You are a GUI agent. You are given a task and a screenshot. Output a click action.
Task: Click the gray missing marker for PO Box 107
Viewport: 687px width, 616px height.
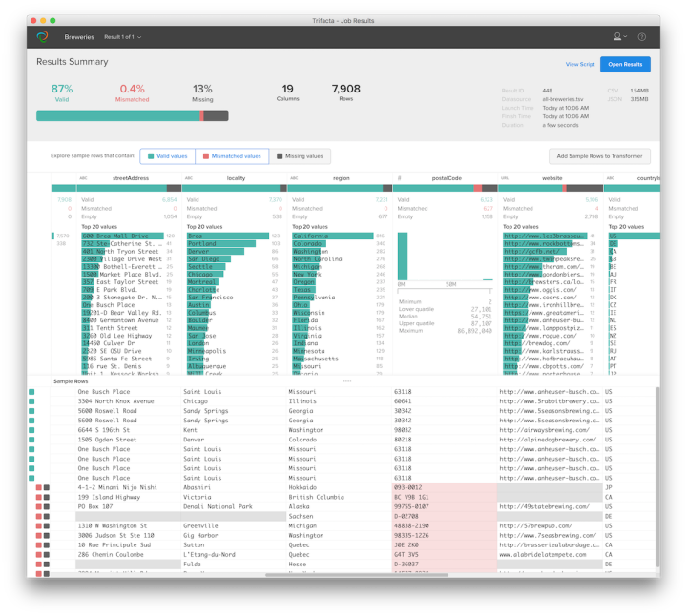click(47, 507)
